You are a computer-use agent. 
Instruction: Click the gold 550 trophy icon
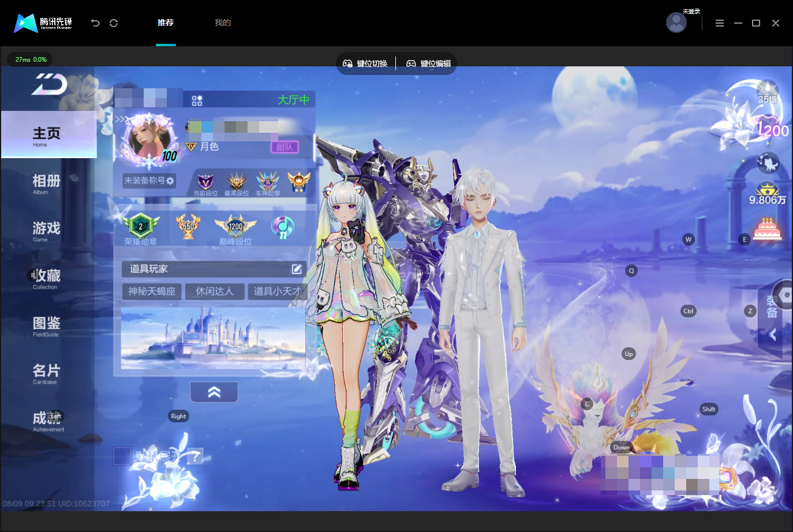[x=188, y=226]
